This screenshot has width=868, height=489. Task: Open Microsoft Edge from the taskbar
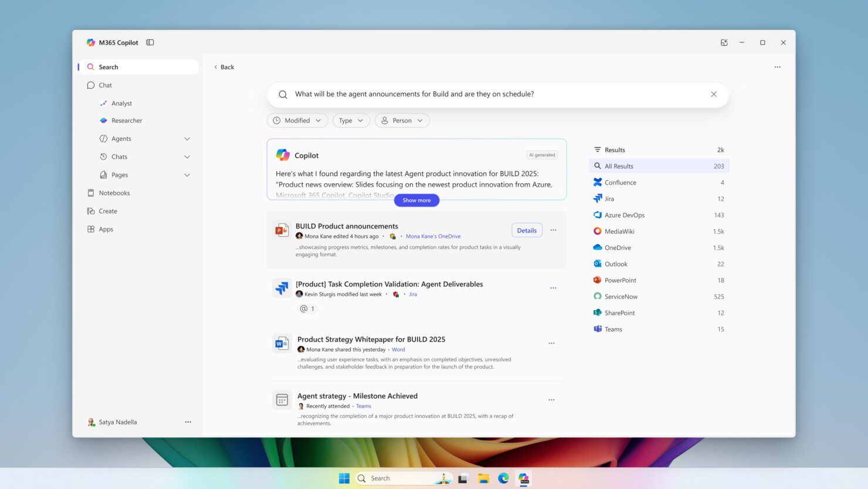point(503,478)
